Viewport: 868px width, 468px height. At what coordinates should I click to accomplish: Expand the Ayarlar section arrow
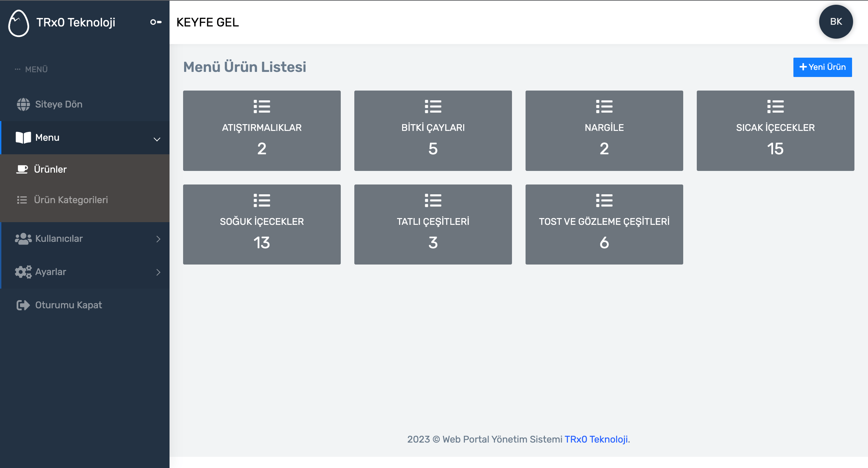click(x=158, y=272)
